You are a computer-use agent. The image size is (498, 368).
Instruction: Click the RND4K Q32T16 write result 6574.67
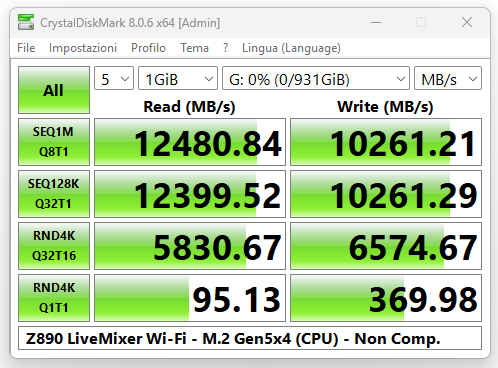coord(386,246)
